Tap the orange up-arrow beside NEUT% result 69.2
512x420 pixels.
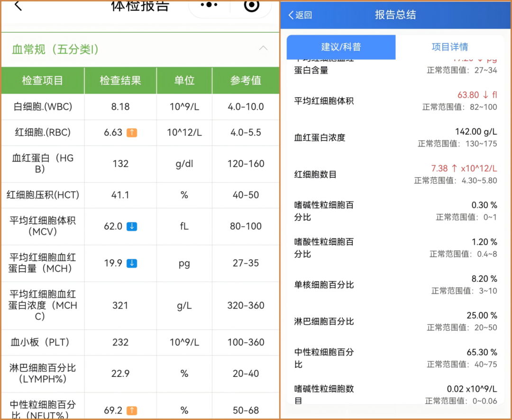click(132, 411)
